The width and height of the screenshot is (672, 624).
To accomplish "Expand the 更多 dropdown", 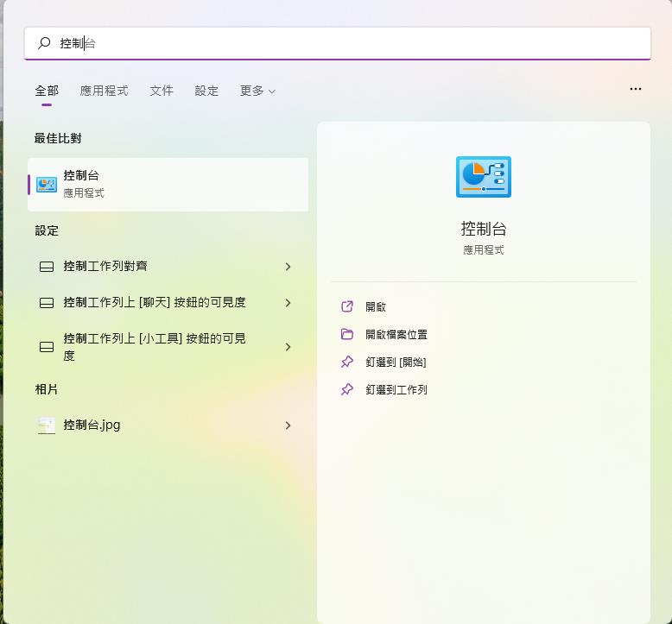I will [x=257, y=91].
